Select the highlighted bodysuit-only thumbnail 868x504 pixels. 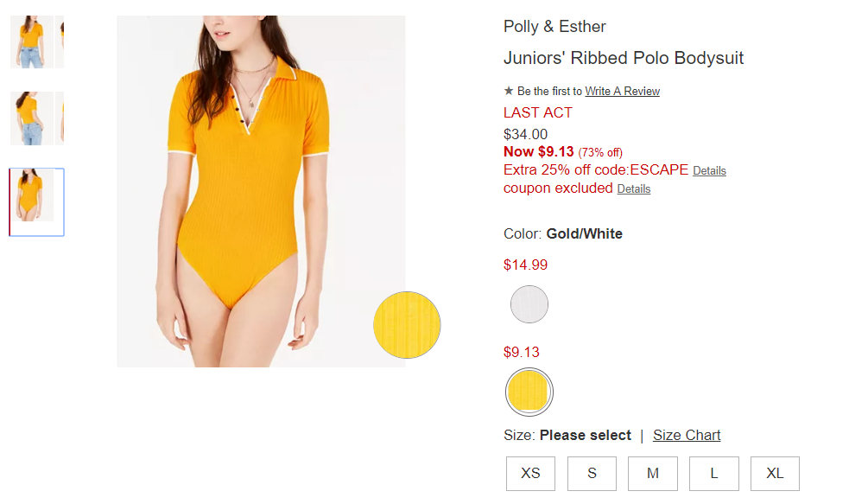[x=36, y=202]
